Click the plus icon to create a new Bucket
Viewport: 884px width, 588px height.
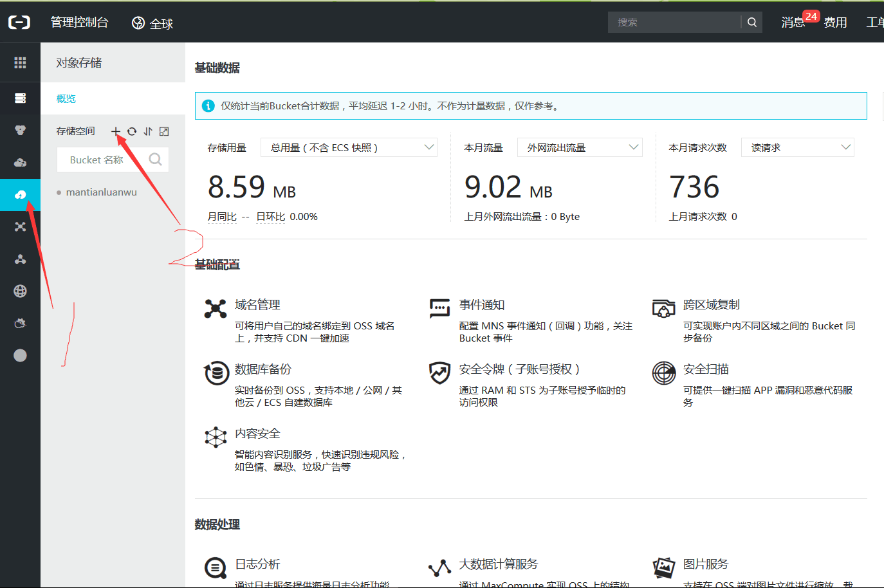coord(116,131)
